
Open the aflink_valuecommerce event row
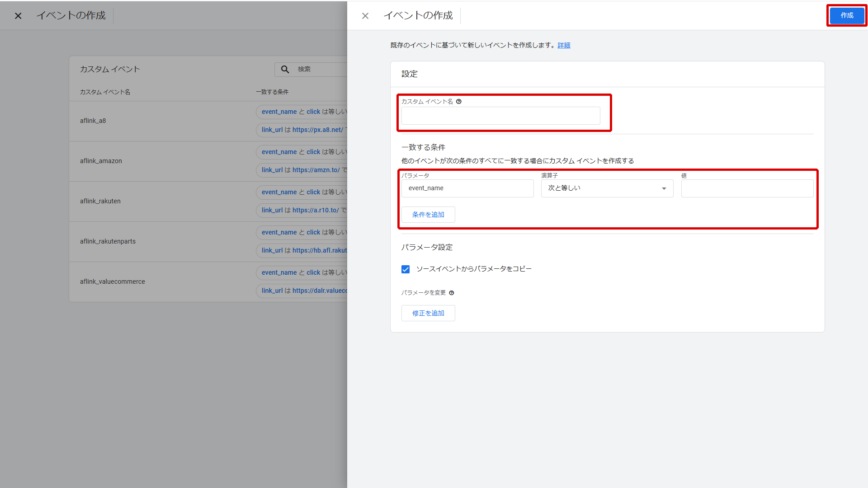[x=113, y=282]
